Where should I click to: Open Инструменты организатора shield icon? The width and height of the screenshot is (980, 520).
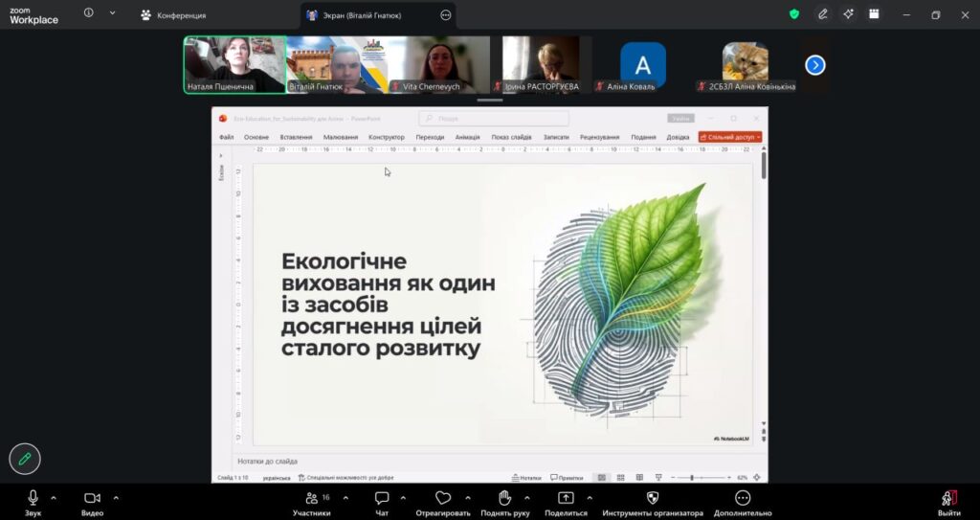coord(653,498)
